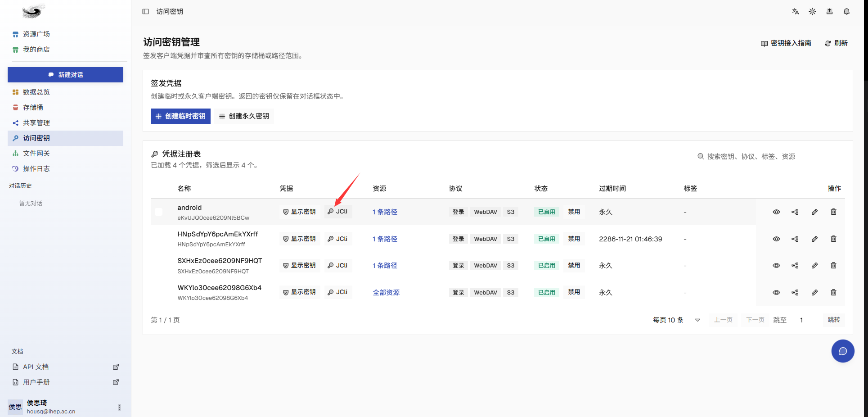Viewport: 868px width, 417px height.
Task: Open API 文档 external link
Action: (x=65, y=367)
